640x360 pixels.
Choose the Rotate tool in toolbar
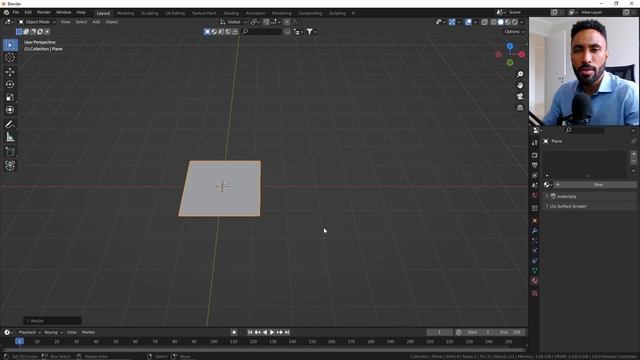[x=10, y=84]
